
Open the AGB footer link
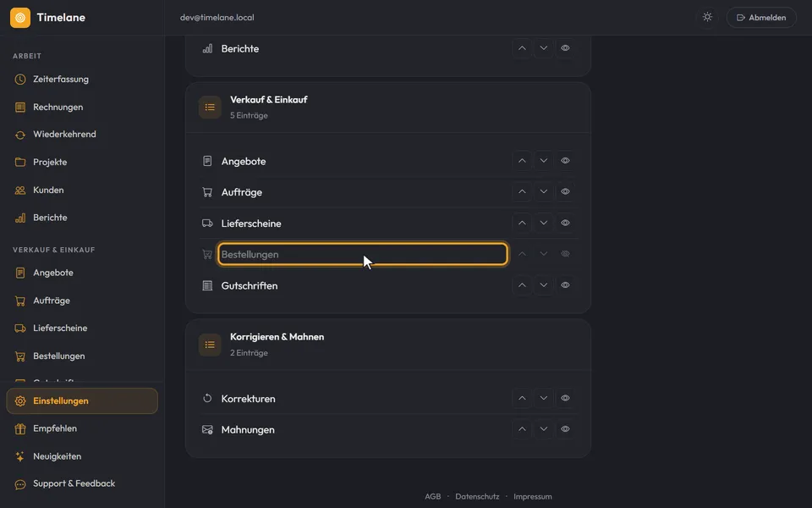click(433, 497)
